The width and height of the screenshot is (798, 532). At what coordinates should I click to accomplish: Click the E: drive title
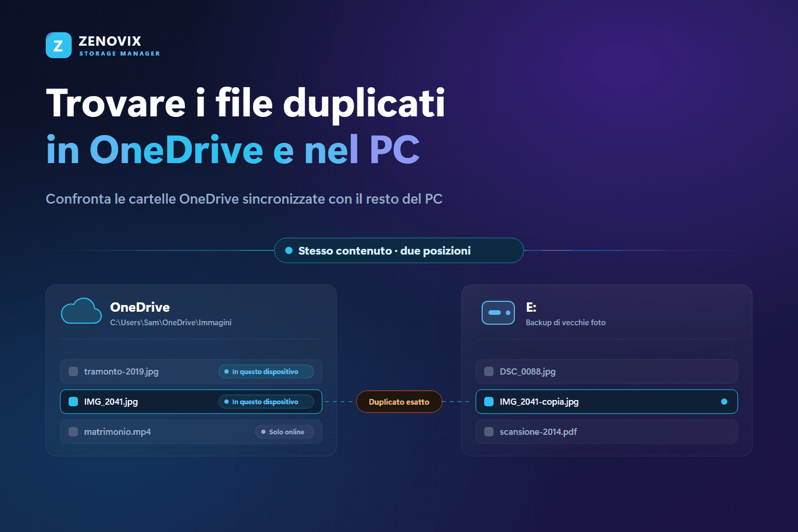point(531,307)
